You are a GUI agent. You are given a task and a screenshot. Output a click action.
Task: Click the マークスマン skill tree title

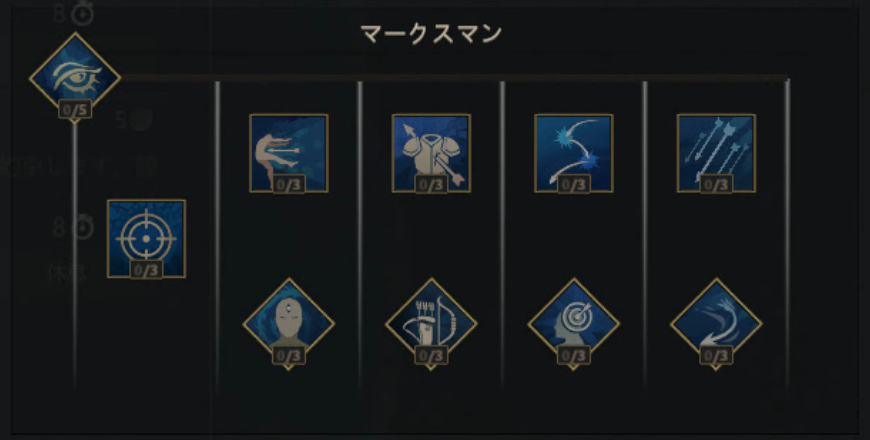(431, 34)
